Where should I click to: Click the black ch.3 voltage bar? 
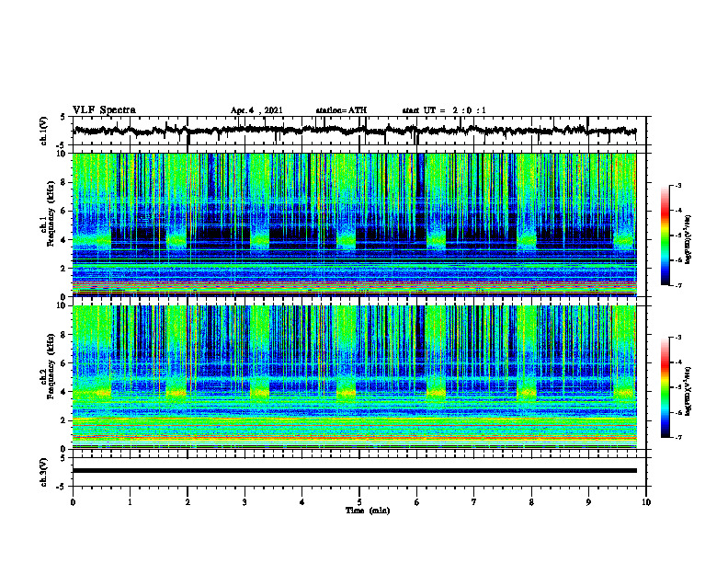[x=355, y=471]
